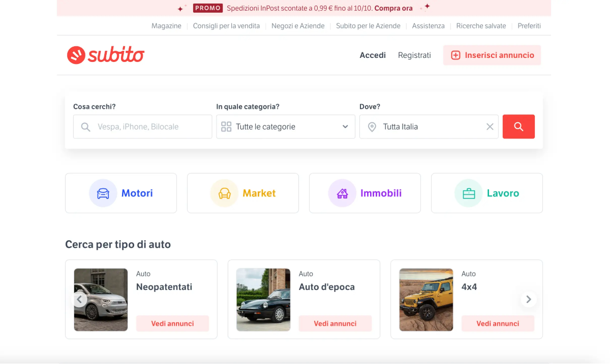The width and height of the screenshot is (610, 364).
Task: Open Consigli per la vendita
Action: point(226,26)
